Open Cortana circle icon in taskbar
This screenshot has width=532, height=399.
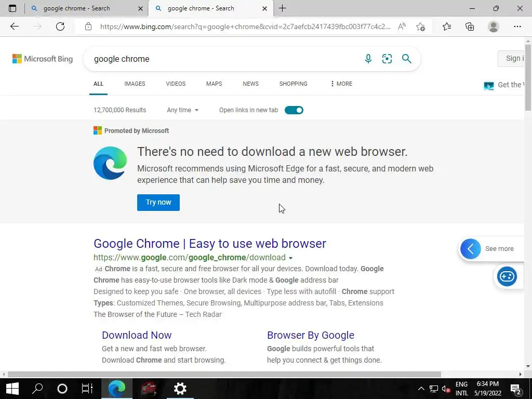62,389
